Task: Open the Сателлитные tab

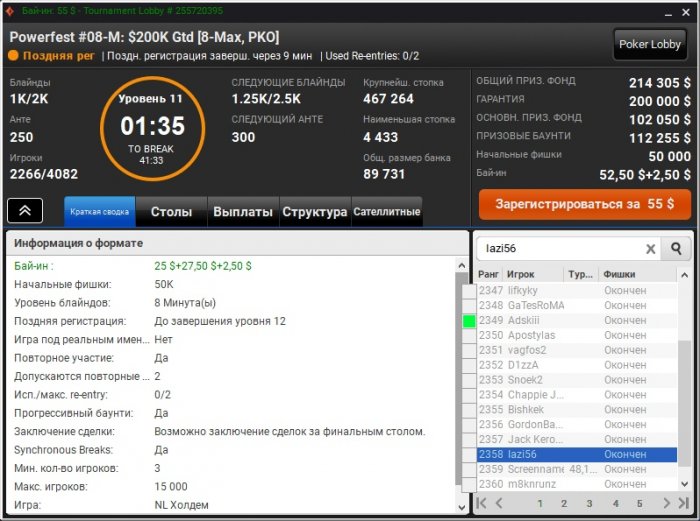Action: tap(387, 212)
